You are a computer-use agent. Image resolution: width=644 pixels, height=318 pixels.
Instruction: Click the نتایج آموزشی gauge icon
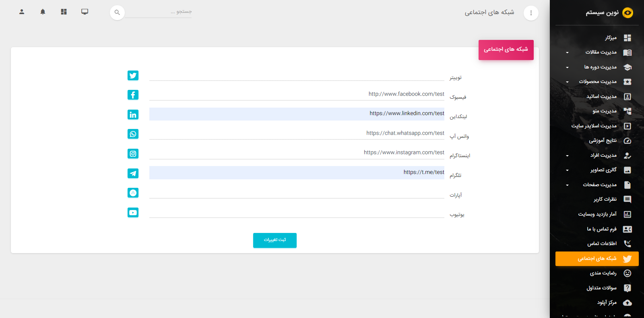coord(627,141)
